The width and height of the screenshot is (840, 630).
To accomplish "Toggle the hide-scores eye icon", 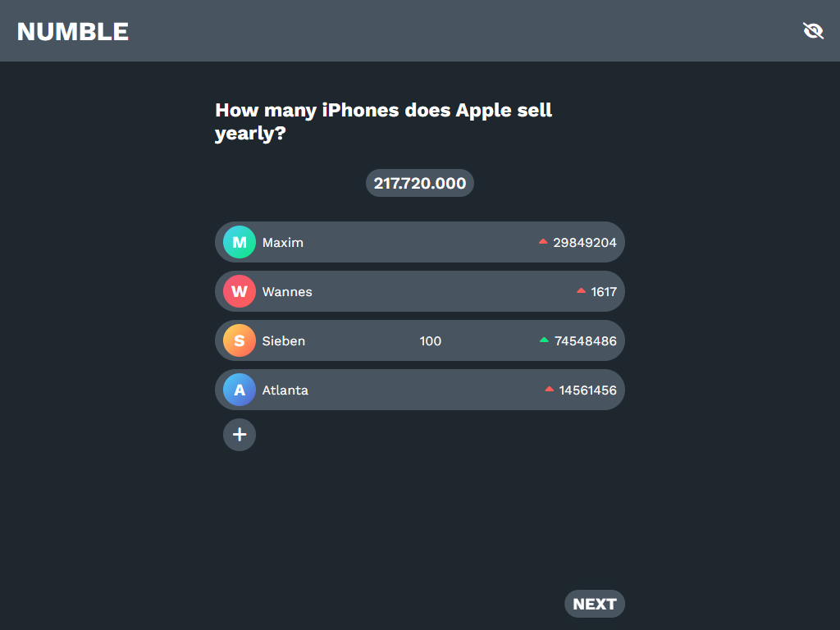I will 813,31.
